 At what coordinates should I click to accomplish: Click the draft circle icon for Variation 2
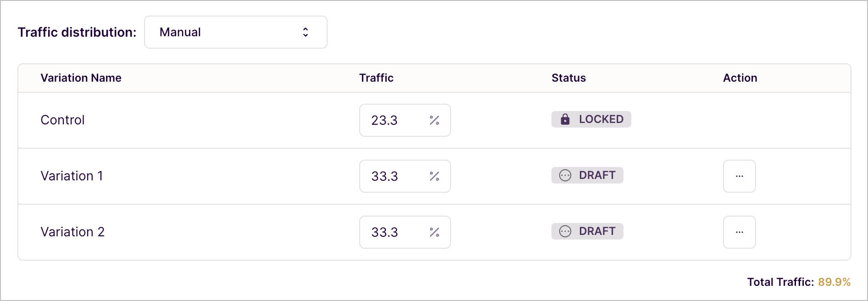click(x=565, y=231)
